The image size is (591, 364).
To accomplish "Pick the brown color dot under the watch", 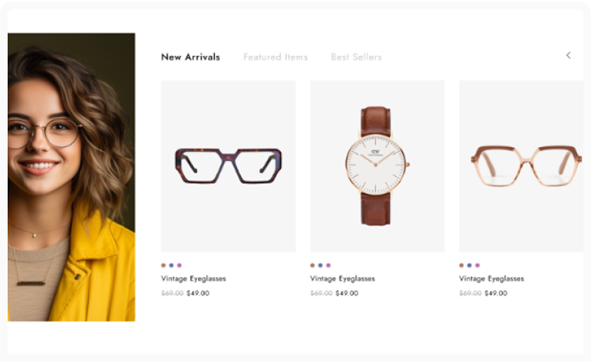I will click(x=312, y=265).
